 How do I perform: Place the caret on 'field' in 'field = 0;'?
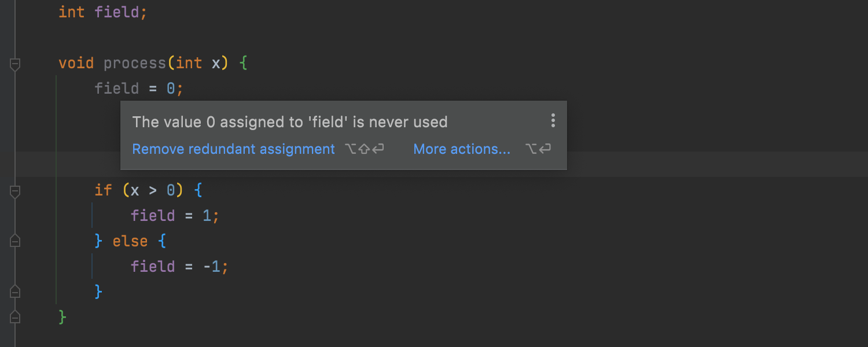[117, 88]
